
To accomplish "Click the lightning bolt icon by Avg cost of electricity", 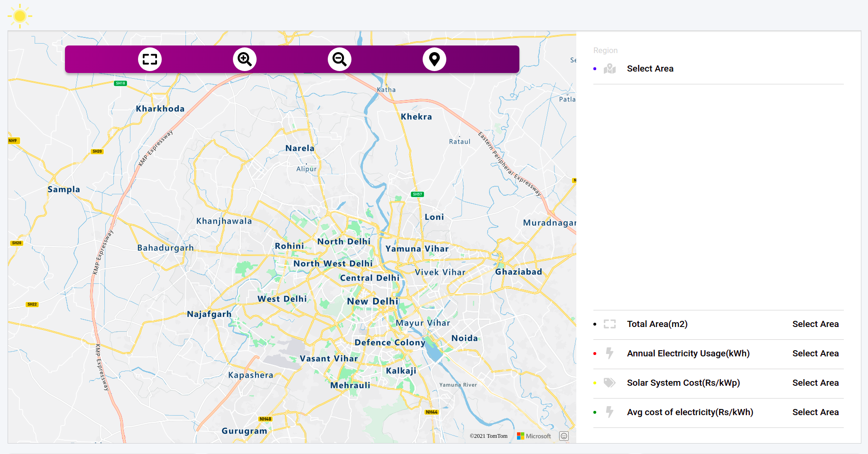I will [x=610, y=412].
